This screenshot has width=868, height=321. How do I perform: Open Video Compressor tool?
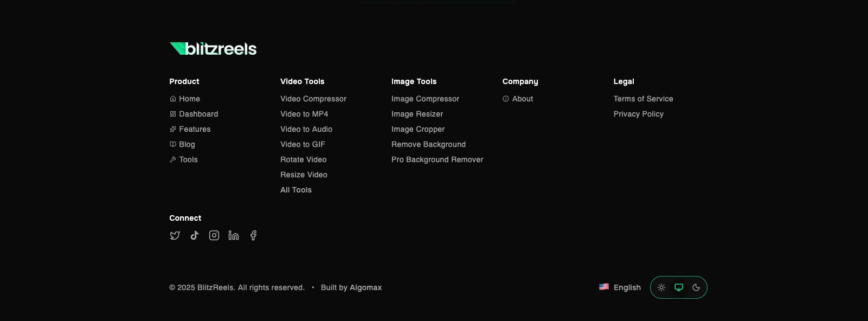[x=313, y=99]
